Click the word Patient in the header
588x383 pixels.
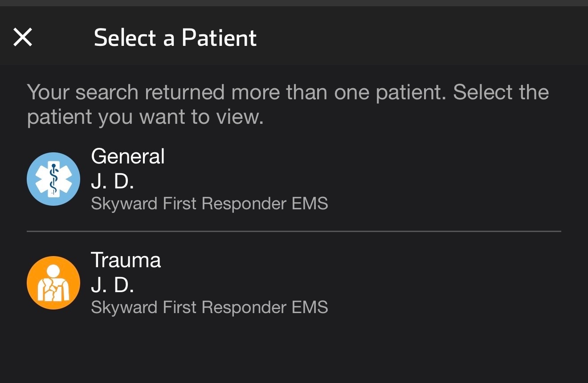pyautogui.click(x=219, y=38)
